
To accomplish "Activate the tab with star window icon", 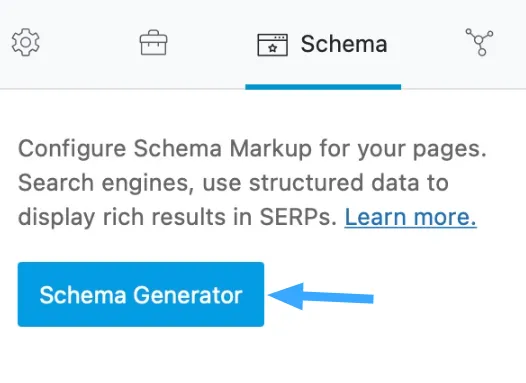I will click(323, 45).
